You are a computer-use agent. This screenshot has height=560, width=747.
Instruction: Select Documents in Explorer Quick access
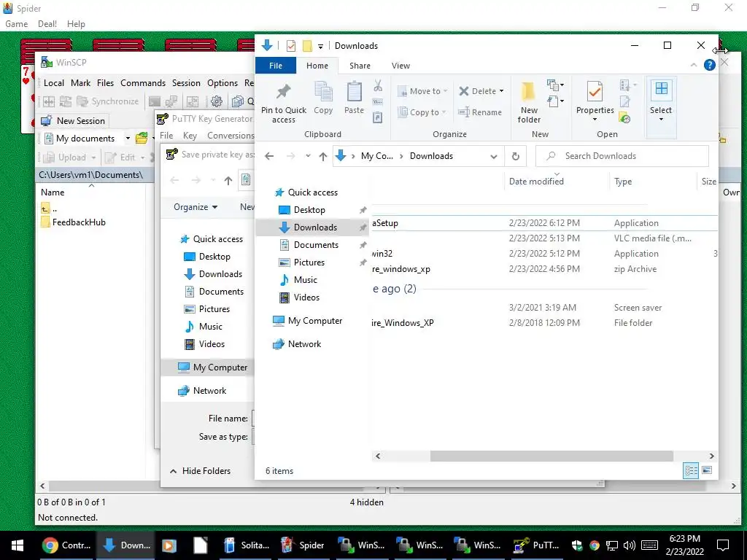coord(316,245)
